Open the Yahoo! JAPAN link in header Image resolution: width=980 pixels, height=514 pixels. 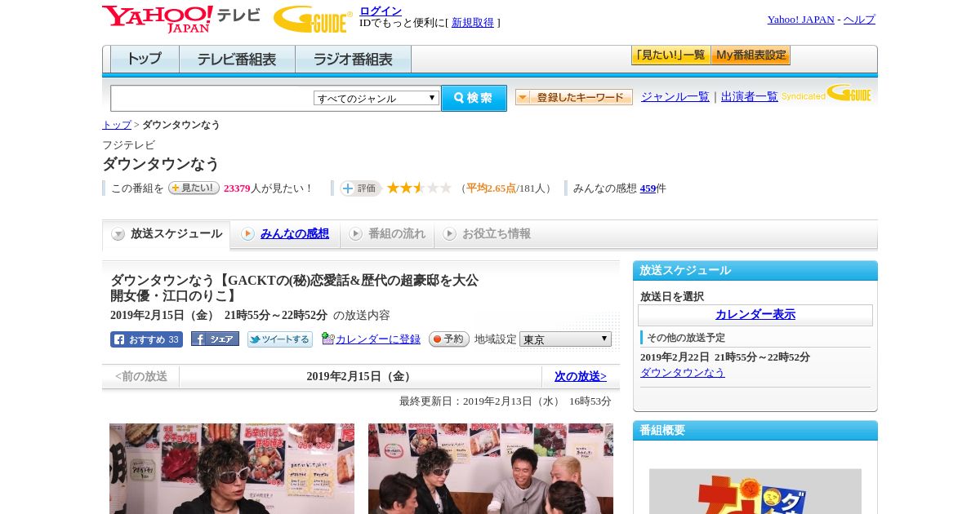pos(800,19)
